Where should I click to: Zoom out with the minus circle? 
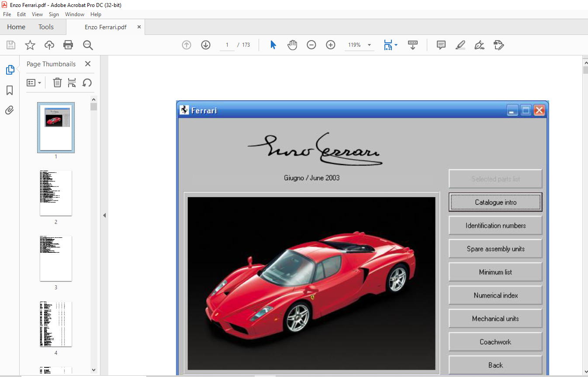311,45
